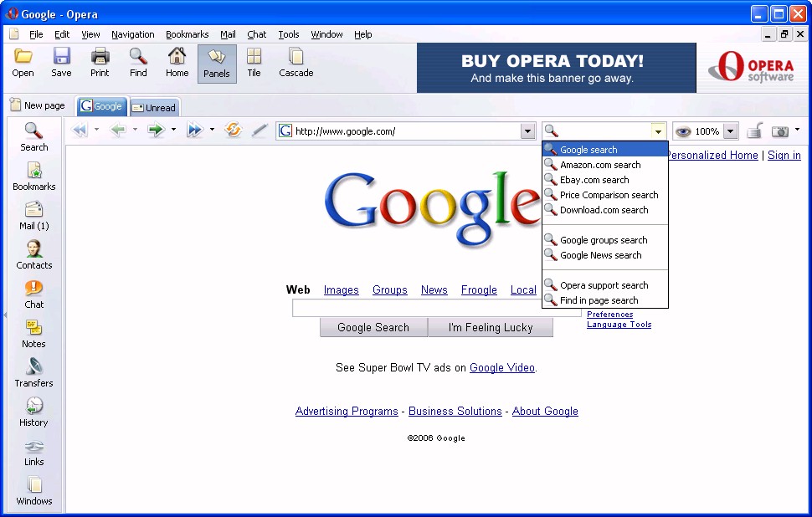Choose Find in page search option
The height and width of the screenshot is (517, 812).
point(605,299)
